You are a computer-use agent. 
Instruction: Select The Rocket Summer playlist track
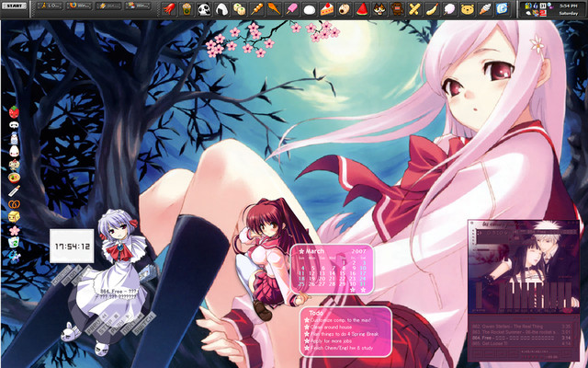tap(522, 332)
